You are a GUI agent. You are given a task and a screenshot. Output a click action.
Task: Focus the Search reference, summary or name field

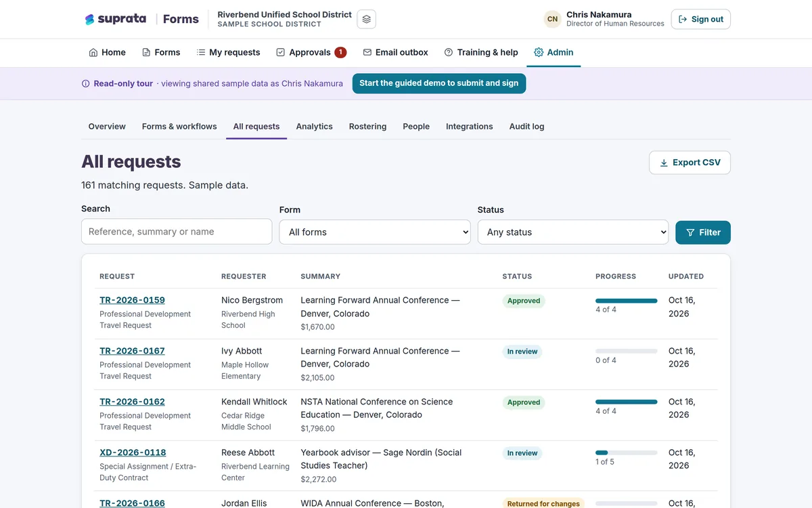point(177,231)
